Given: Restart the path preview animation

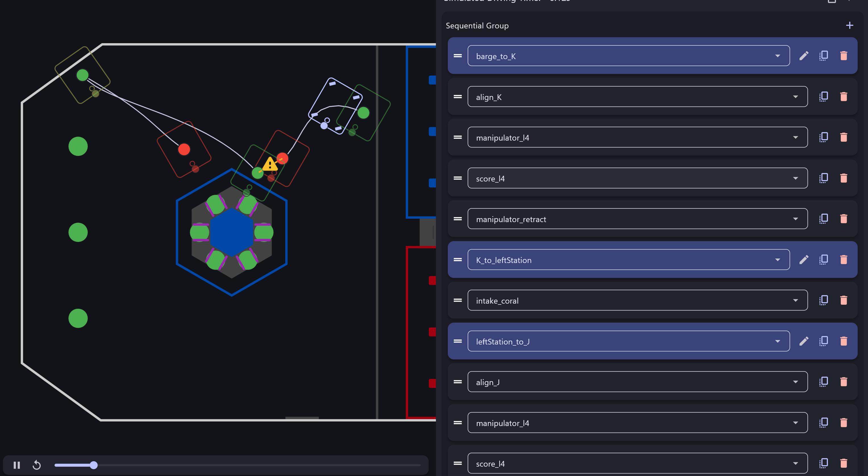Looking at the screenshot, I should pos(37,465).
